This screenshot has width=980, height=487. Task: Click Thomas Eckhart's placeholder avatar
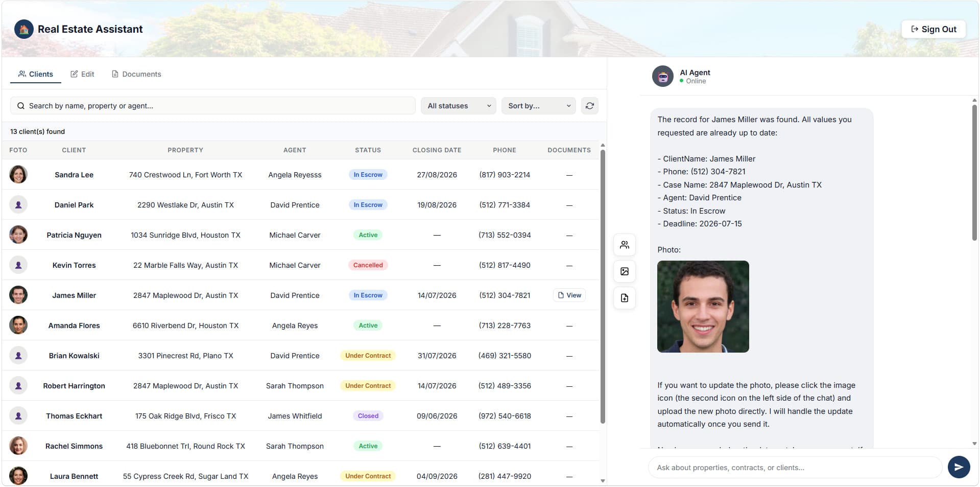coord(18,415)
